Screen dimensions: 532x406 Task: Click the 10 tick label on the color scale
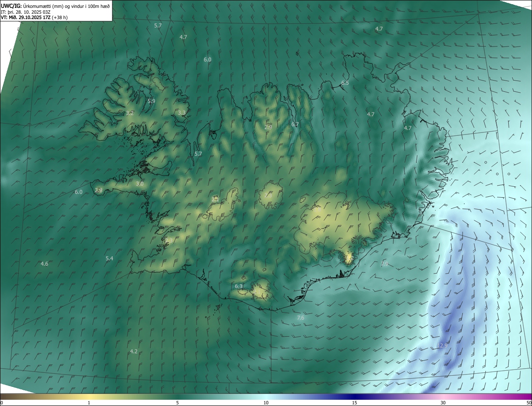266,403
